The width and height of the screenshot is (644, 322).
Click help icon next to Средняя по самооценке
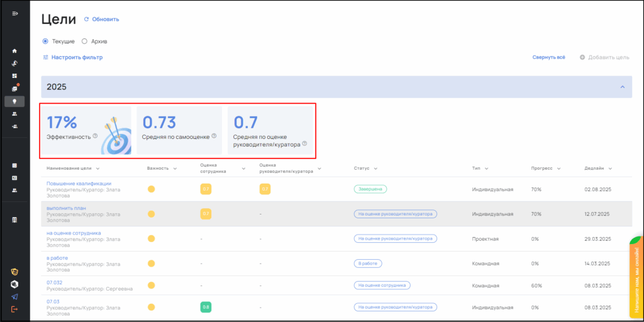pyautogui.click(x=214, y=135)
